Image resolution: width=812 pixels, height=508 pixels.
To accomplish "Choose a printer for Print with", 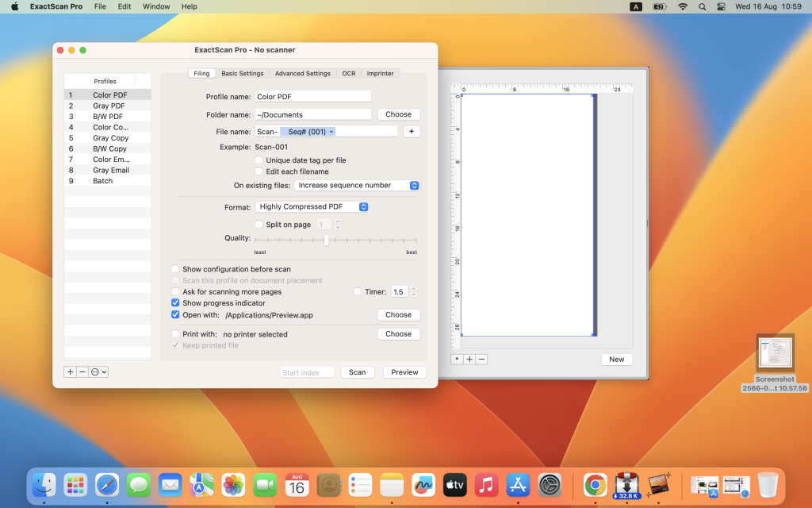I will [x=398, y=334].
